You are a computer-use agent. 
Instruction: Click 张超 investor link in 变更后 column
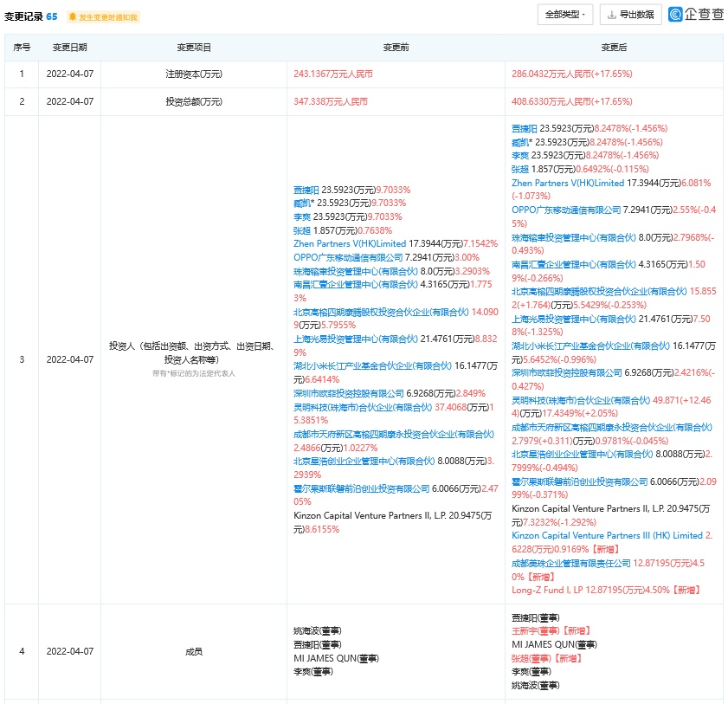[x=520, y=169]
